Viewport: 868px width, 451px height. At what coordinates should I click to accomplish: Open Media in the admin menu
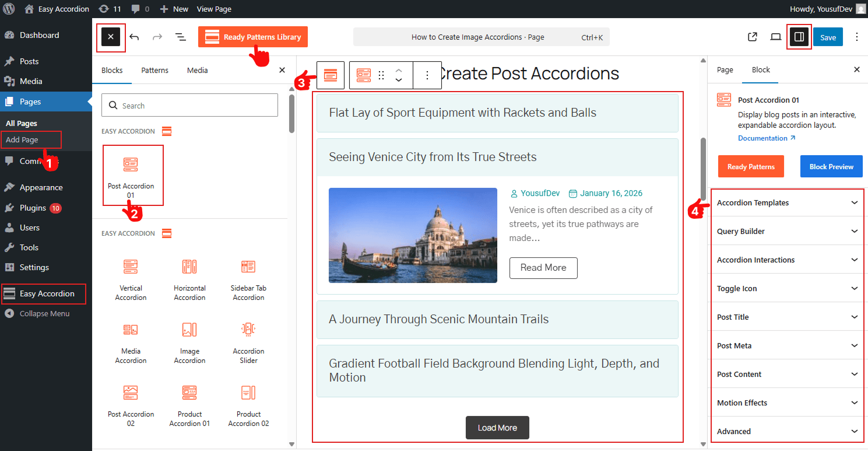click(46, 81)
